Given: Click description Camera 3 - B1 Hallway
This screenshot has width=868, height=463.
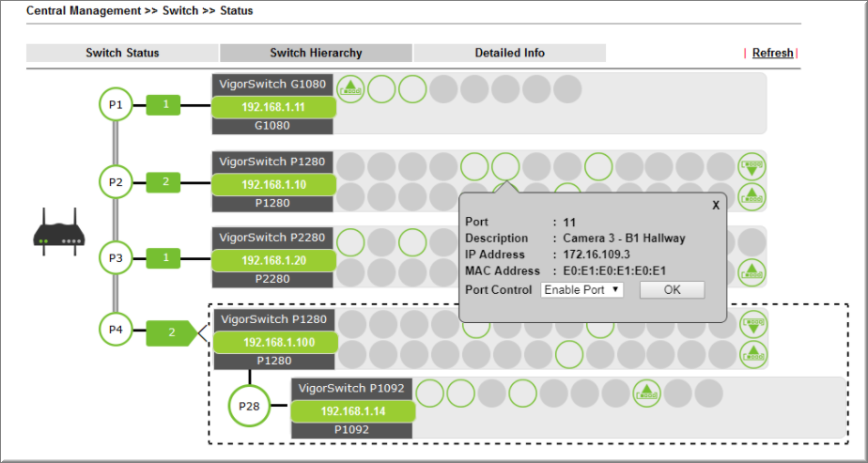Looking at the screenshot, I should pos(624,239).
